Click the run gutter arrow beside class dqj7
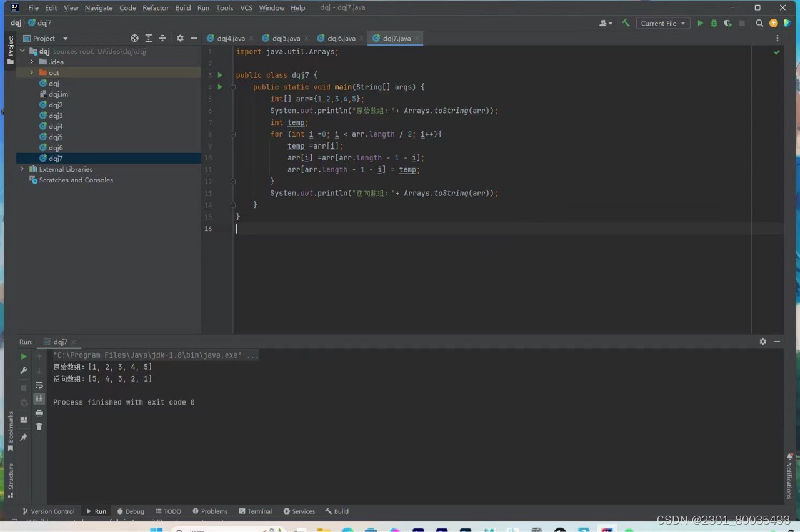 (219, 75)
